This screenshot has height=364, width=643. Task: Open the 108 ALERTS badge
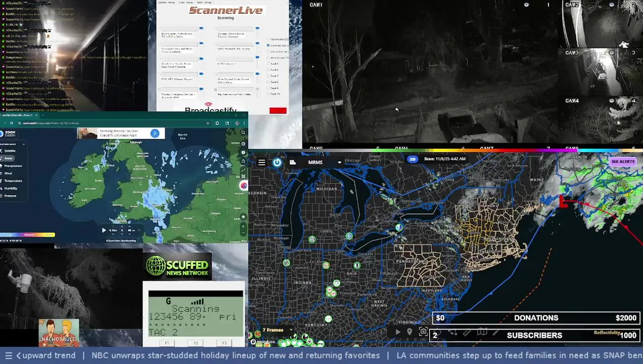[x=623, y=162]
